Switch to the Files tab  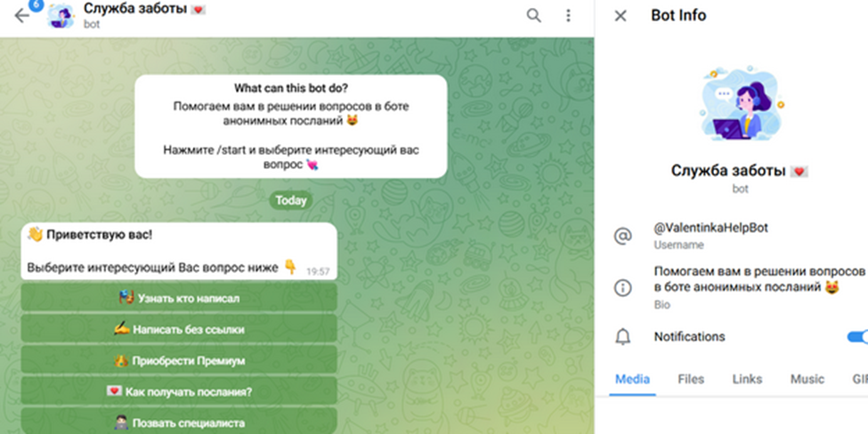(691, 379)
